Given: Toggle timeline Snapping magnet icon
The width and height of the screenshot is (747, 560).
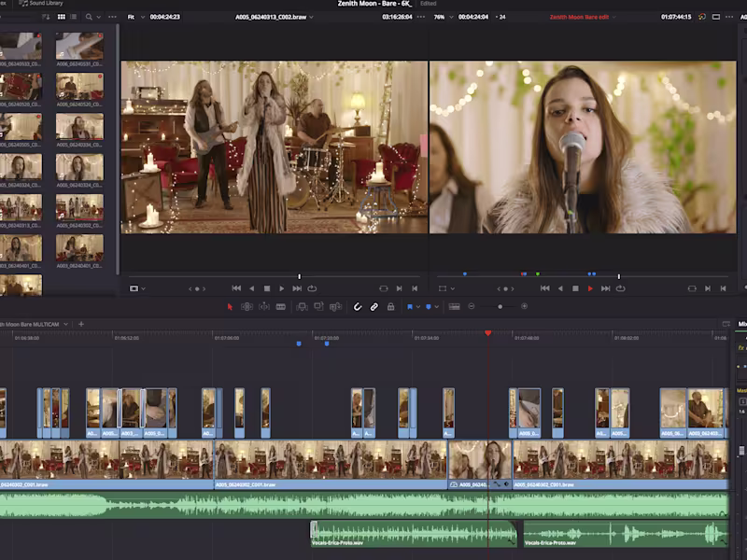Looking at the screenshot, I should (x=357, y=306).
